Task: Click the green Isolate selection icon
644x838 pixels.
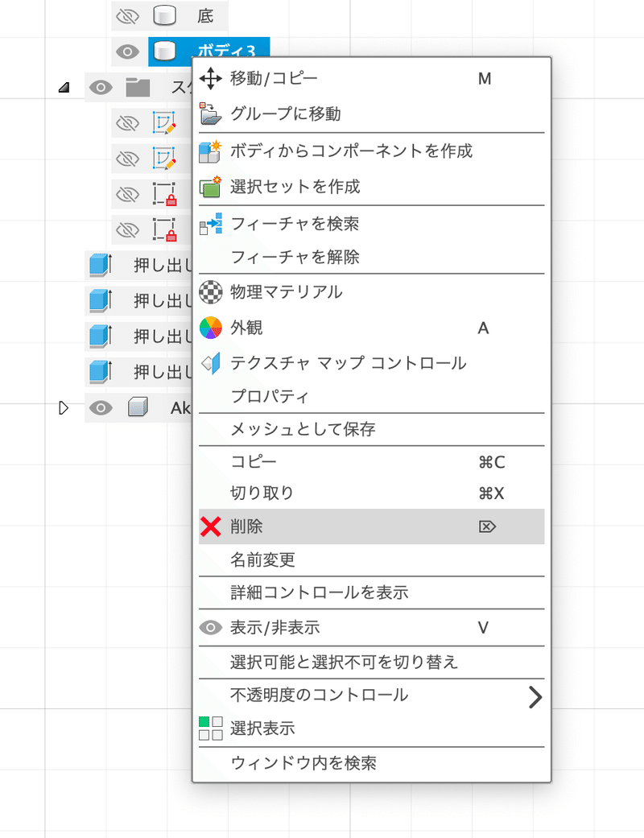Action: 210,729
